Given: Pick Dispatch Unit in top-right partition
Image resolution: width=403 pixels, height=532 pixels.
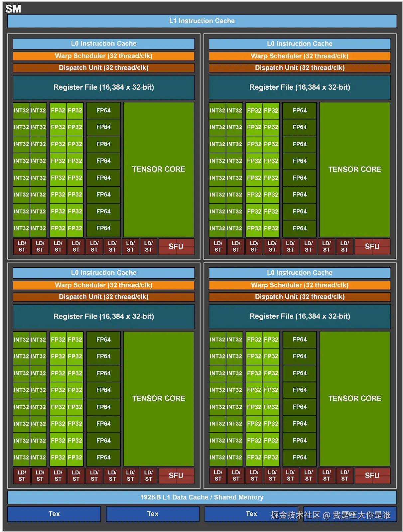Looking at the screenshot, I should coord(300,67).
